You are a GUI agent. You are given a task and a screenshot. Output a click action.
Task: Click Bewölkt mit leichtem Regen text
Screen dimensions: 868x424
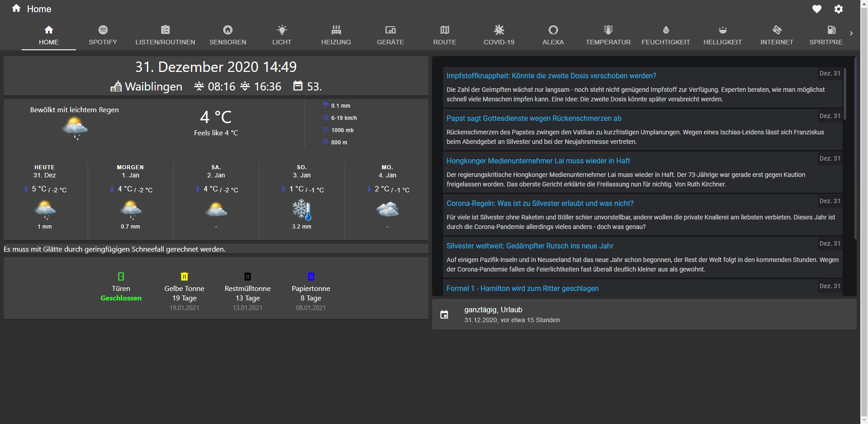point(75,110)
